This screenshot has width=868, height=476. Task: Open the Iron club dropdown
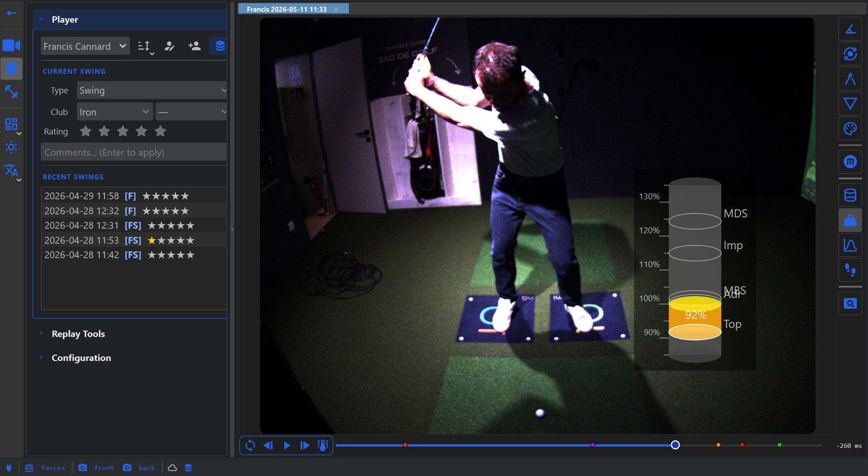click(115, 112)
